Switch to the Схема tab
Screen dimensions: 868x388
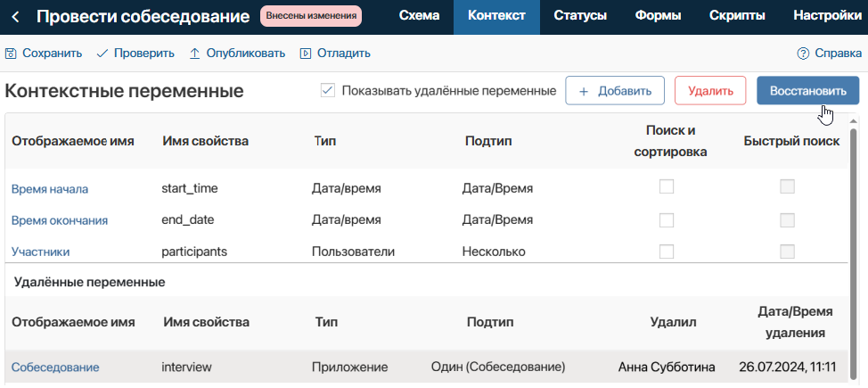[419, 17]
